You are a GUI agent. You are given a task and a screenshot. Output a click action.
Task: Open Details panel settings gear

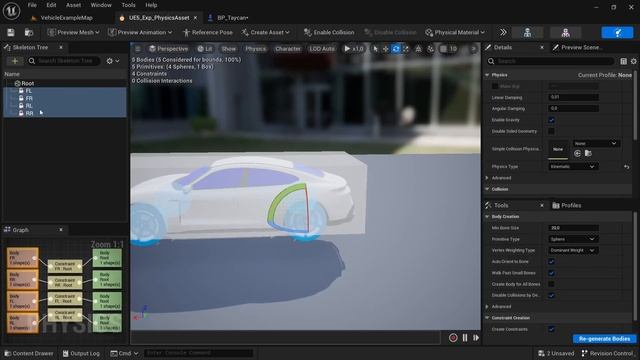(x=633, y=61)
